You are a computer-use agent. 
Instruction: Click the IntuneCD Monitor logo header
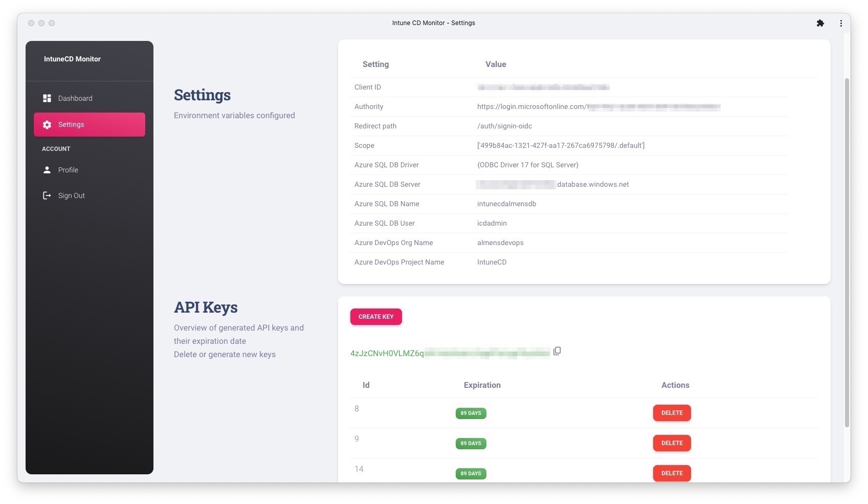[73, 59]
